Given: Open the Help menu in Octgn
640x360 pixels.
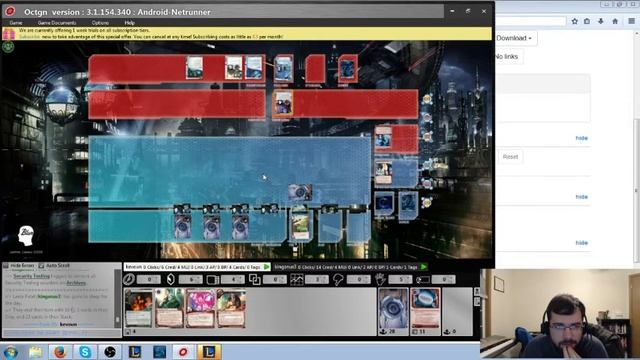Looking at the screenshot, I should pyautogui.click(x=129, y=23).
